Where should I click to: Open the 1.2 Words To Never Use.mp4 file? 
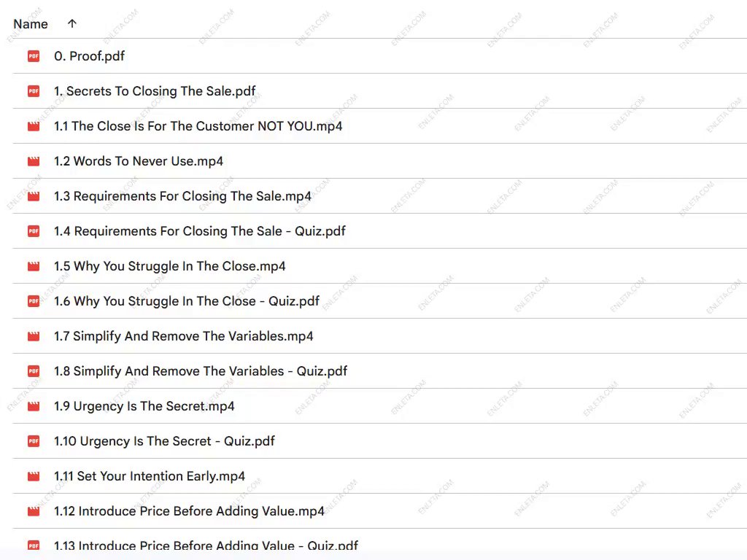click(139, 161)
